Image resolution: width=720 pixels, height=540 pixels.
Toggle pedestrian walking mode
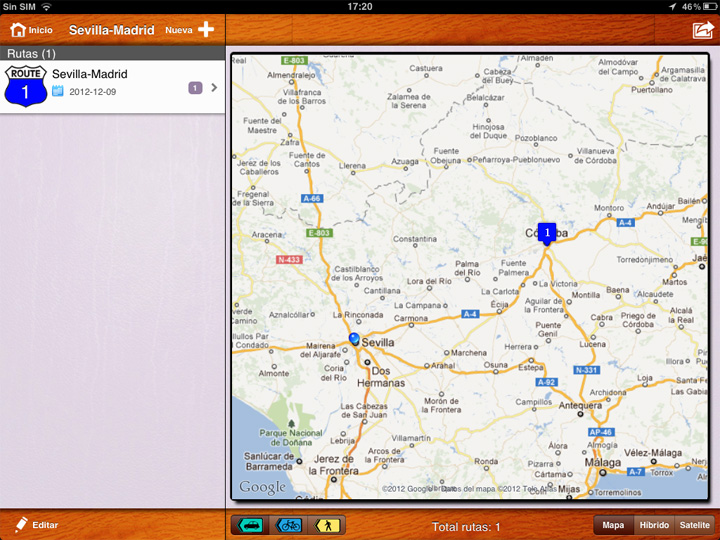click(x=326, y=525)
